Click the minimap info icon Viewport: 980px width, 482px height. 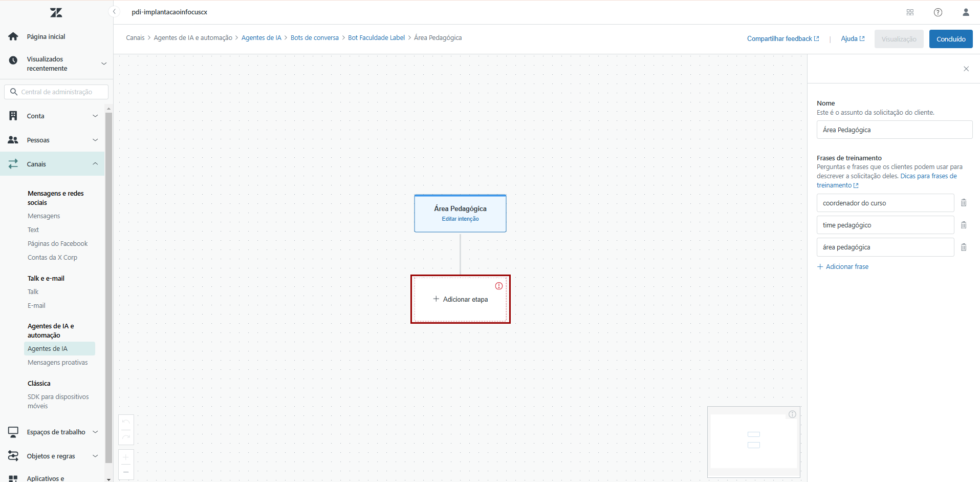(792, 414)
